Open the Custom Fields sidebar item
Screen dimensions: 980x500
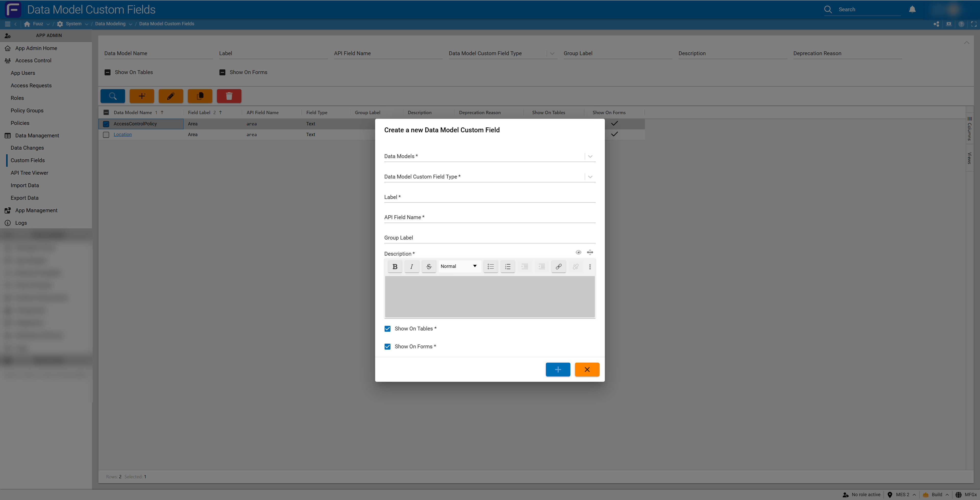point(27,160)
